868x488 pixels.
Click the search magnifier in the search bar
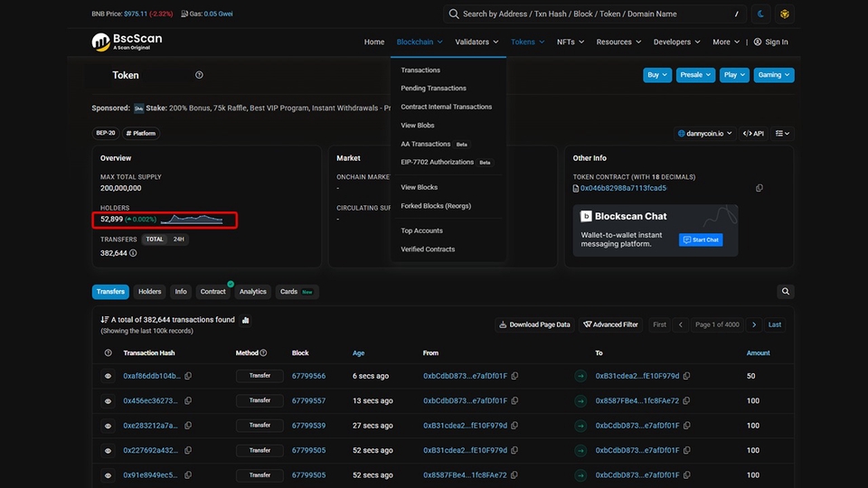point(453,14)
